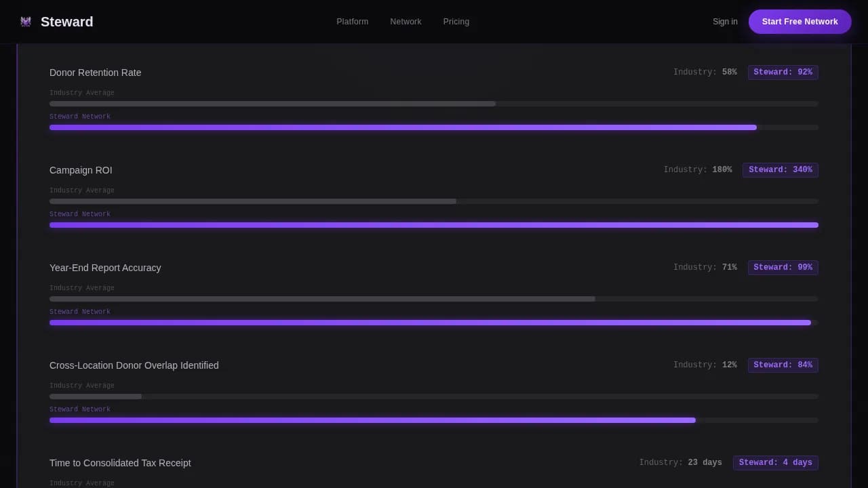Click Donor Retention Steward Network purple bar

(x=403, y=127)
